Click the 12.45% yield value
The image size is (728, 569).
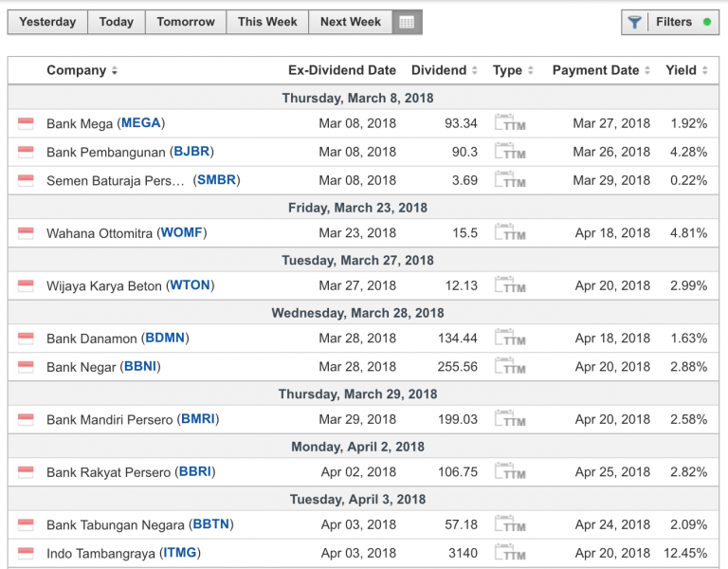pos(685,553)
